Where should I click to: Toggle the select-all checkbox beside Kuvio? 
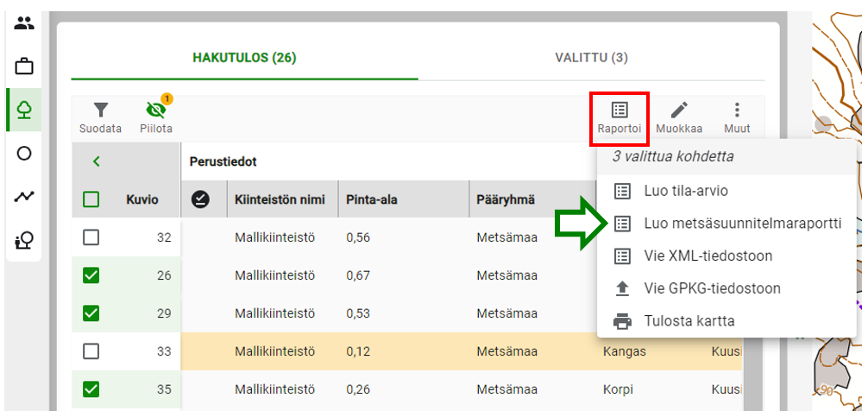click(91, 199)
